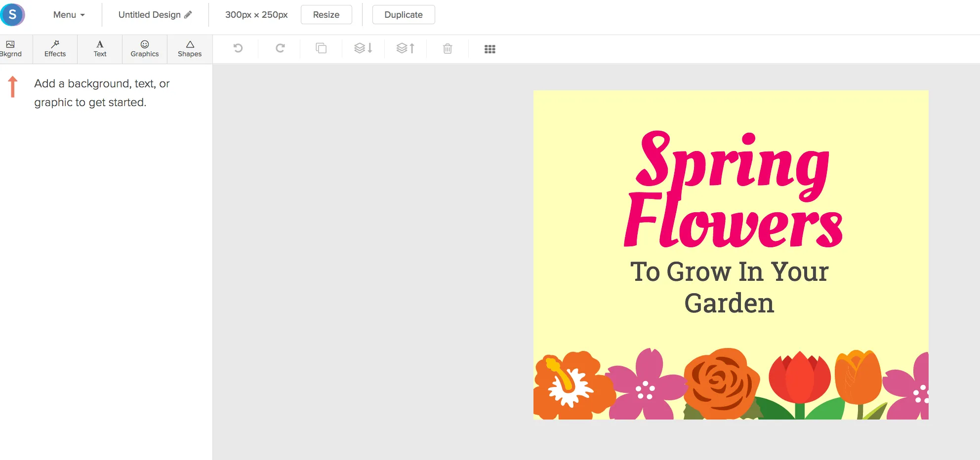
Task: Click the undo arrow icon
Action: coord(238,48)
